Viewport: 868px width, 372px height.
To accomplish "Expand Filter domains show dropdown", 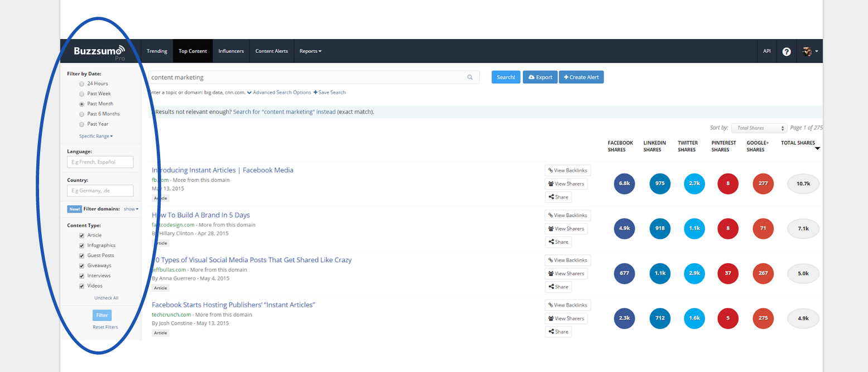I will 131,209.
